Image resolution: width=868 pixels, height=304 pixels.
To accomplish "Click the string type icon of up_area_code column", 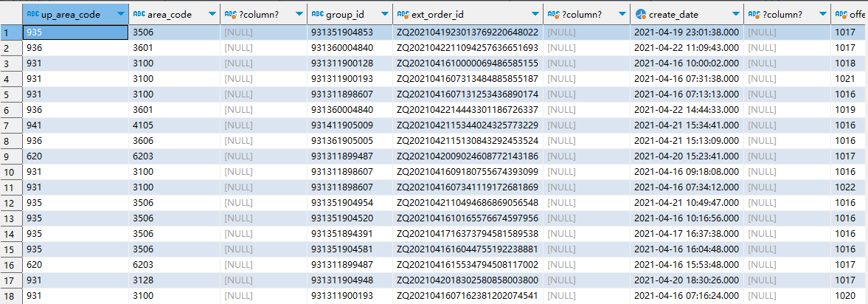I will 32,15.
